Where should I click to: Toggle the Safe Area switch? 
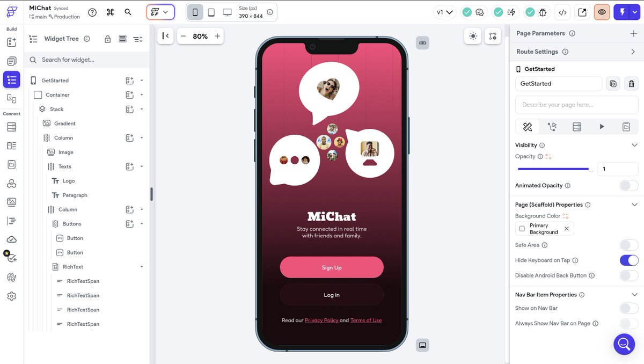click(x=629, y=245)
